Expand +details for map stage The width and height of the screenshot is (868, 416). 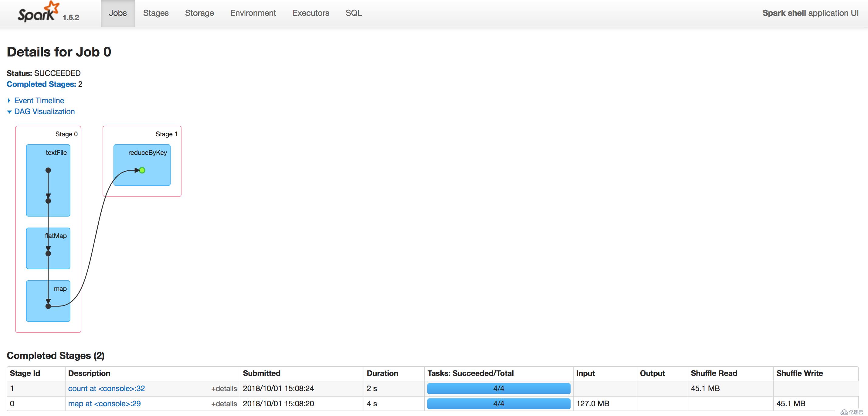(x=224, y=404)
